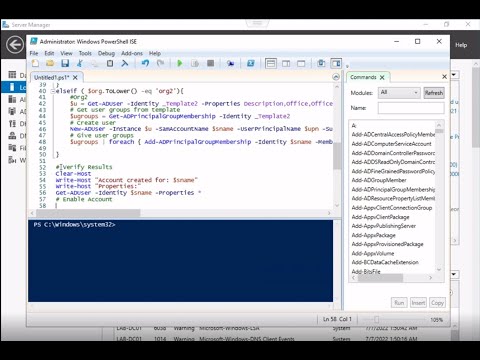Viewport: 480px width, 360px height.
Task: Click the Clear Console Pane icon
Action: pos(125,63)
